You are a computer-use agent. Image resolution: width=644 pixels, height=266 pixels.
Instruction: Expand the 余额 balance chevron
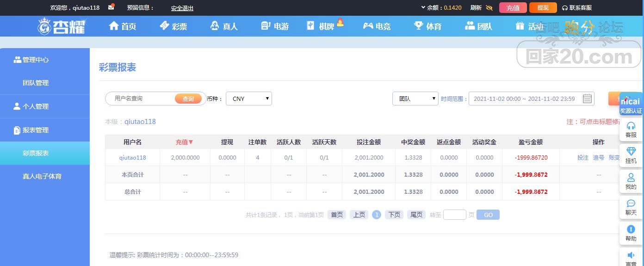tap(423, 7)
